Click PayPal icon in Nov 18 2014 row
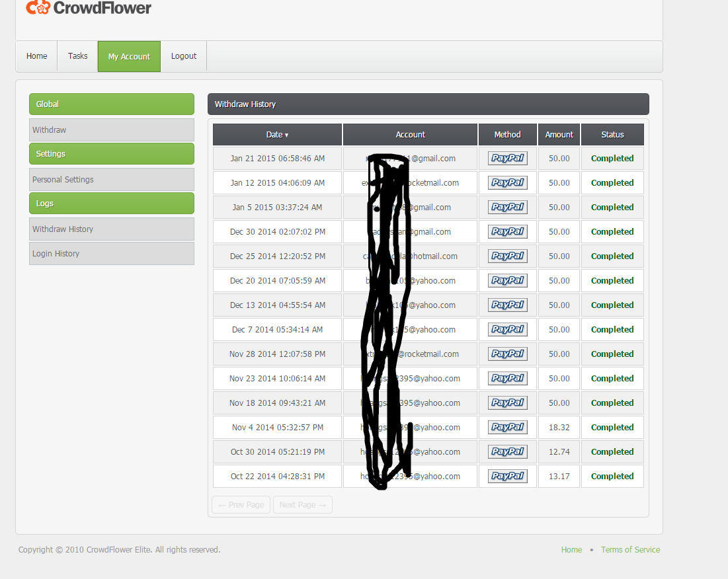The height and width of the screenshot is (579, 728). [507, 403]
